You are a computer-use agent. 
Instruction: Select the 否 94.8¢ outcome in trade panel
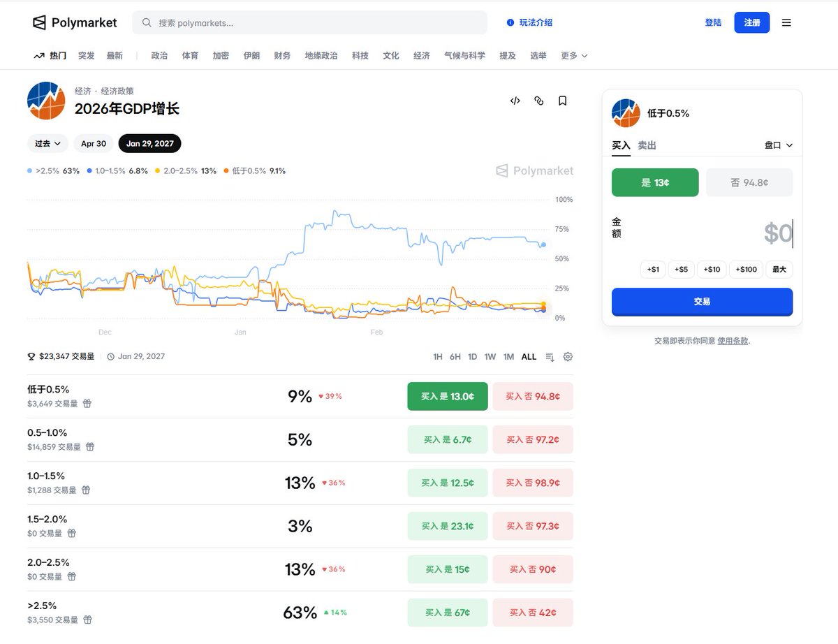click(749, 182)
